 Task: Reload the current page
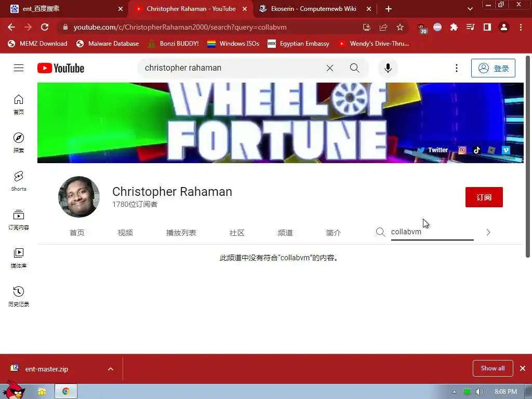click(45, 27)
